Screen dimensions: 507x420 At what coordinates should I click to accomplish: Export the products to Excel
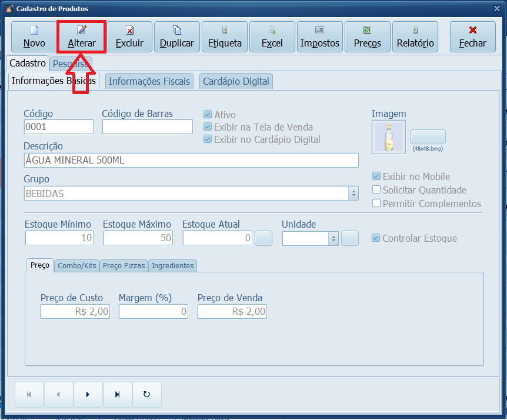pyautogui.click(x=272, y=37)
